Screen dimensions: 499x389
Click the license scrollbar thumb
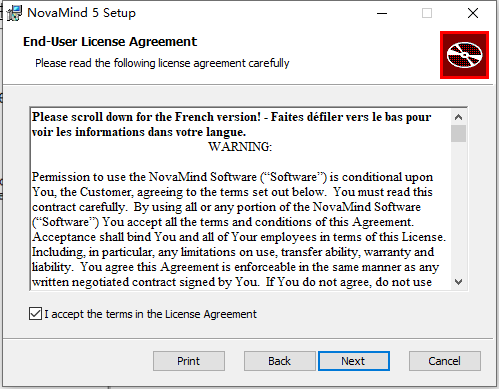pyautogui.click(x=458, y=134)
